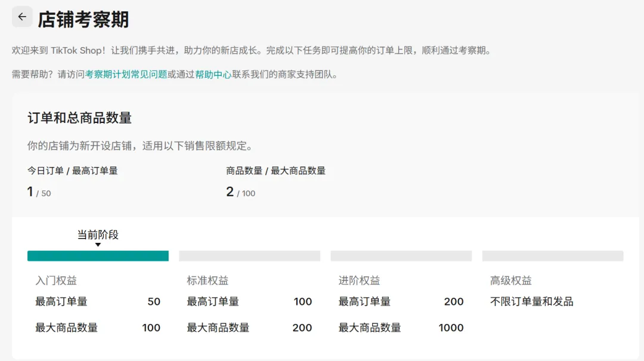This screenshot has height=361, width=644.
Task: Click the 不限订单量和发品 benefit text
Action: click(531, 302)
